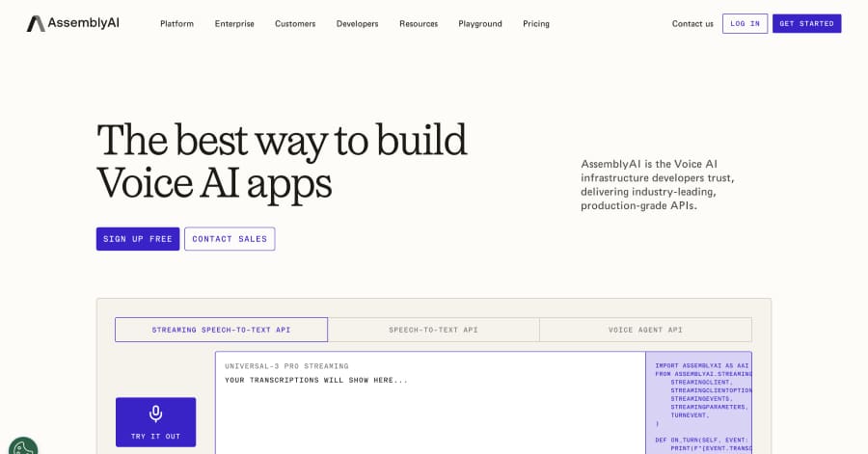Image resolution: width=868 pixels, height=454 pixels.
Task: Click the Try It Out microphone button
Action: tap(155, 422)
